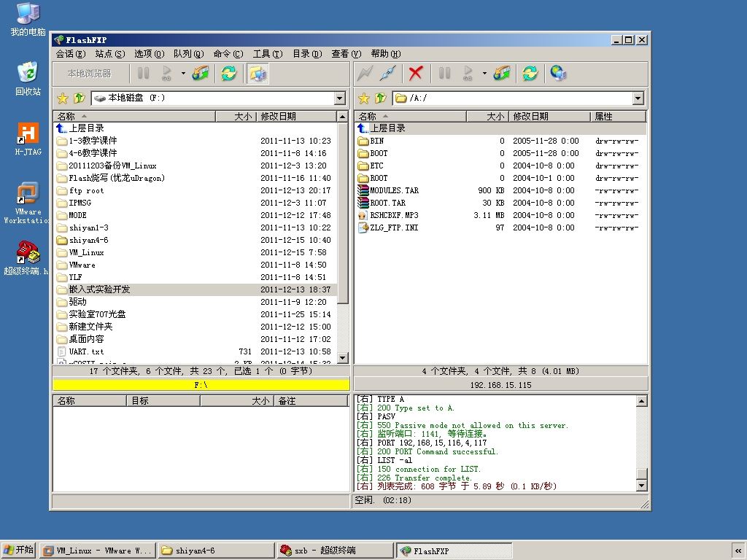This screenshot has height=560, width=747.
Task: Switch to shiyan4-6 folder taskbar window
Action: pos(216,551)
